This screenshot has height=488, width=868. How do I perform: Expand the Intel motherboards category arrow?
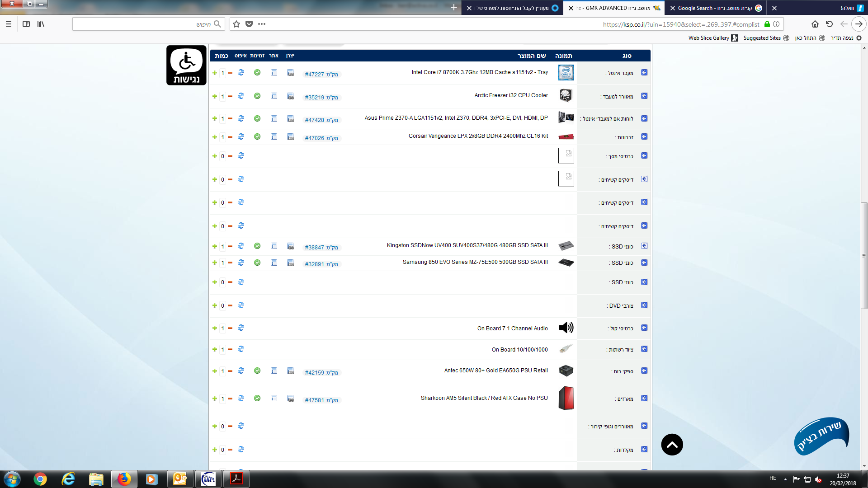pos(644,118)
